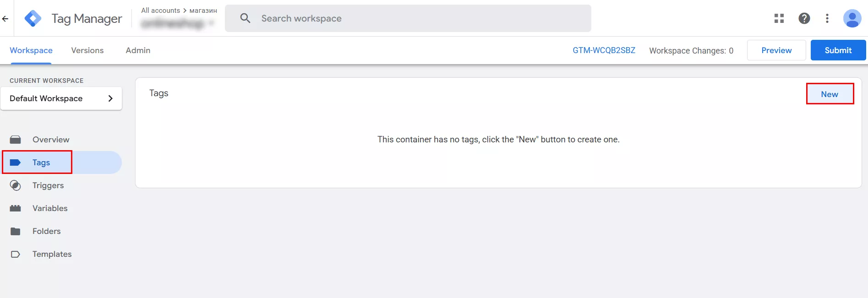This screenshot has height=298, width=868.
Task: Click the Overview icon in sidebar
Action: pyautogui.click(x=16, y=140)
